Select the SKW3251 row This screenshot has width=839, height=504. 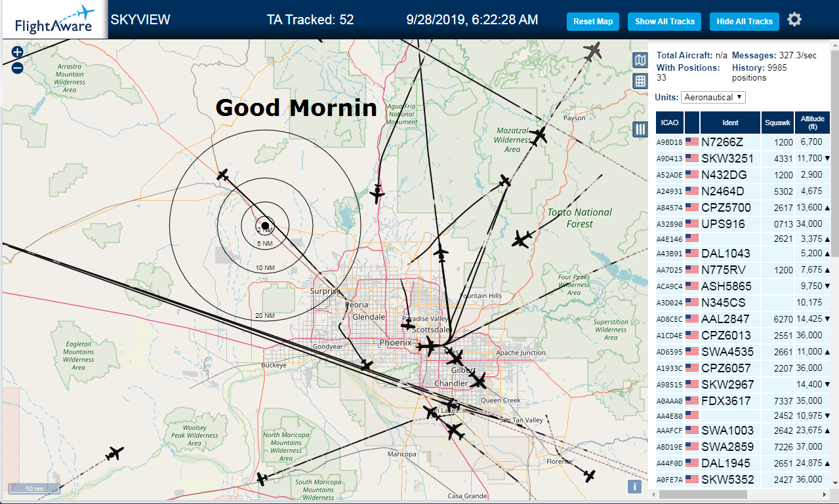coord(743,159)
